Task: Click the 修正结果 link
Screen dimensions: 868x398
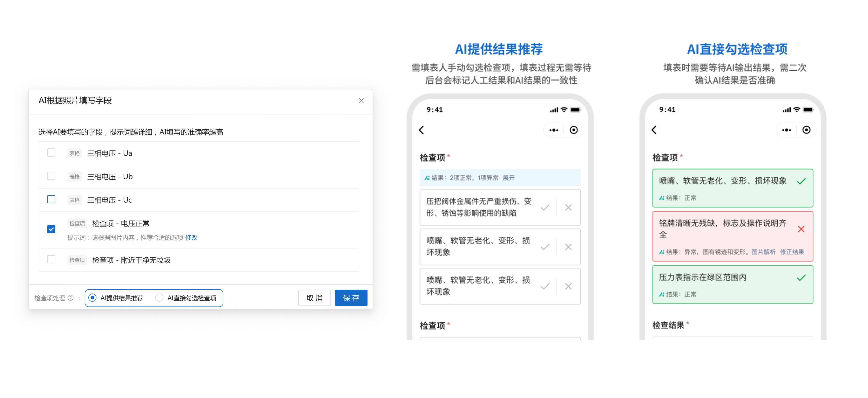Action: (x=792, y=252)
